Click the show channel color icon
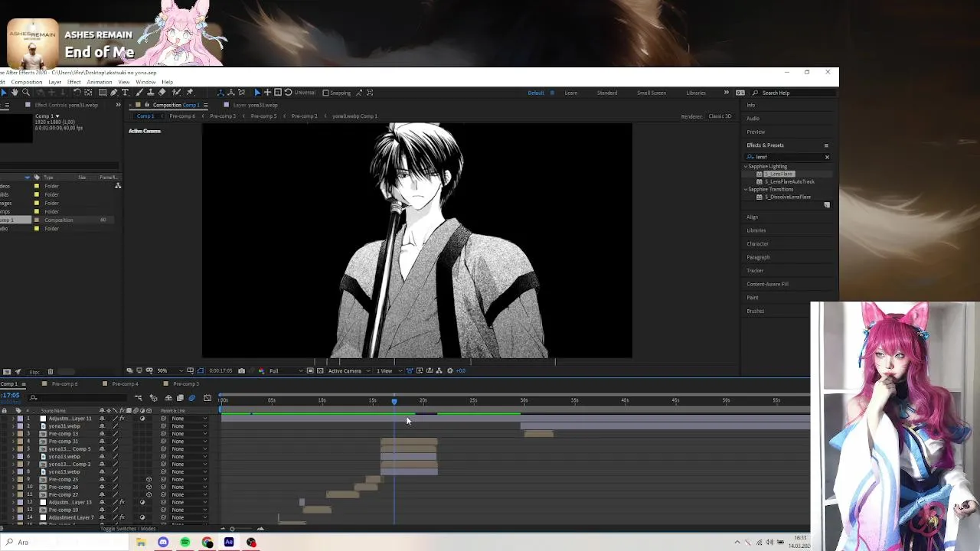980x551 pixels. pyautogui.click(x=262, y=371)
